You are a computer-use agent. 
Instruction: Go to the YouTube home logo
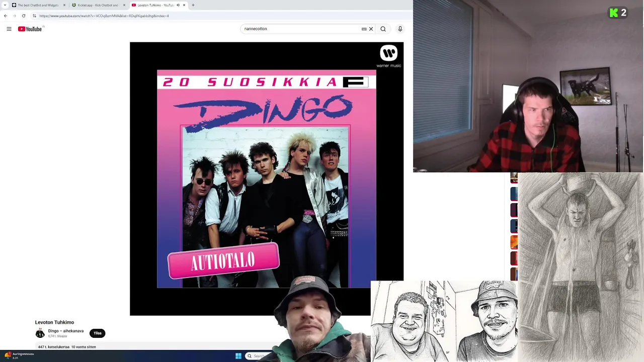[x=30, y=29]
